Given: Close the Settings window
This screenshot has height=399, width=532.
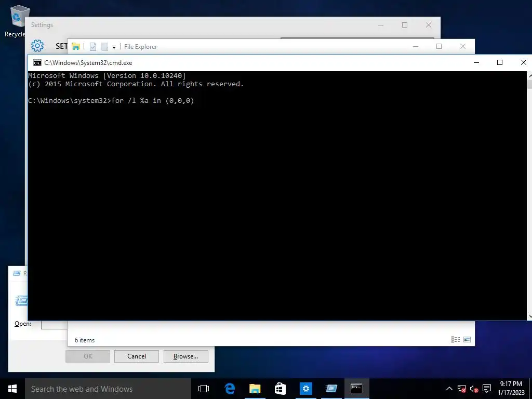Looking at the screenshot, I should [x=429, y=25].
